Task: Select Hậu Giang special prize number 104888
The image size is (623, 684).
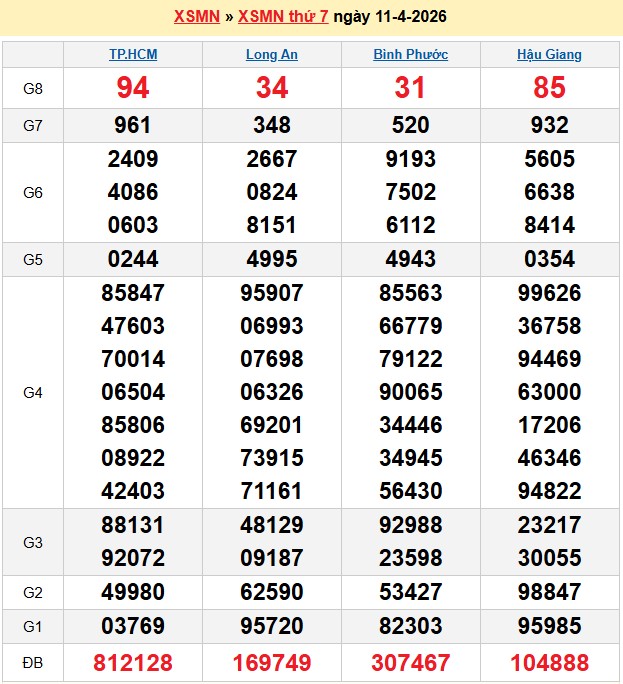Action: tap(550, 662)
